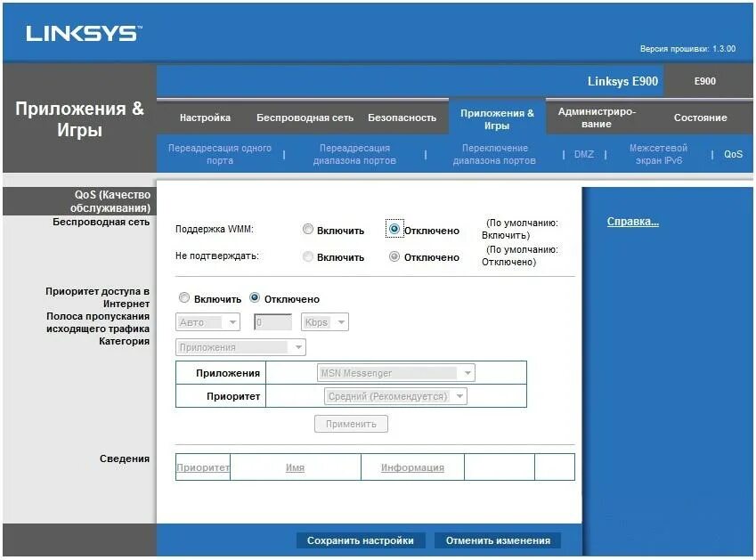Viewport: 756px width, 560px height.
Task: Open Переадресация диапазона портов subtab
Action: tap(354, 154)
